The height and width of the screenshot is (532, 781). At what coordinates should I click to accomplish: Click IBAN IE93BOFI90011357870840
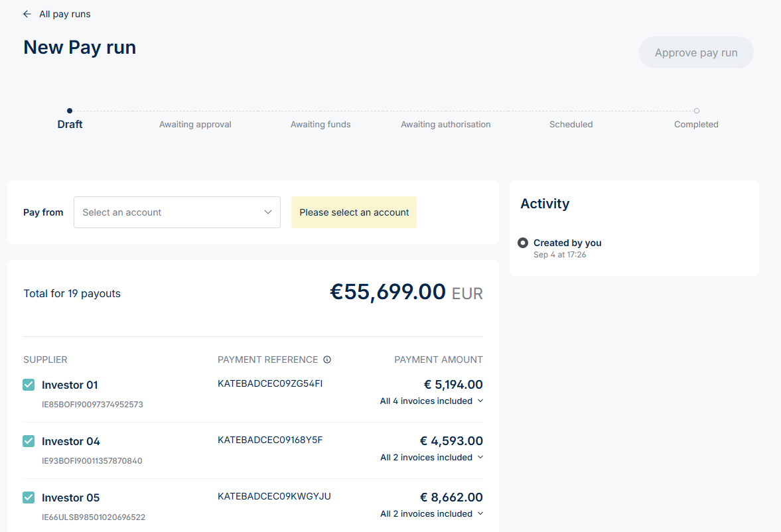92,461
